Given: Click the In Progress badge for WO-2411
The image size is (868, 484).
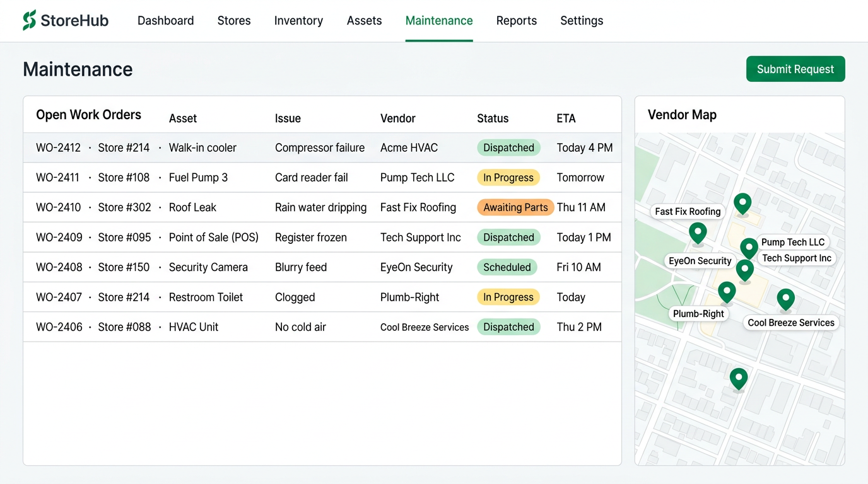Looking at the screenshot, I should pyautogui.click(x=508, y=178).
